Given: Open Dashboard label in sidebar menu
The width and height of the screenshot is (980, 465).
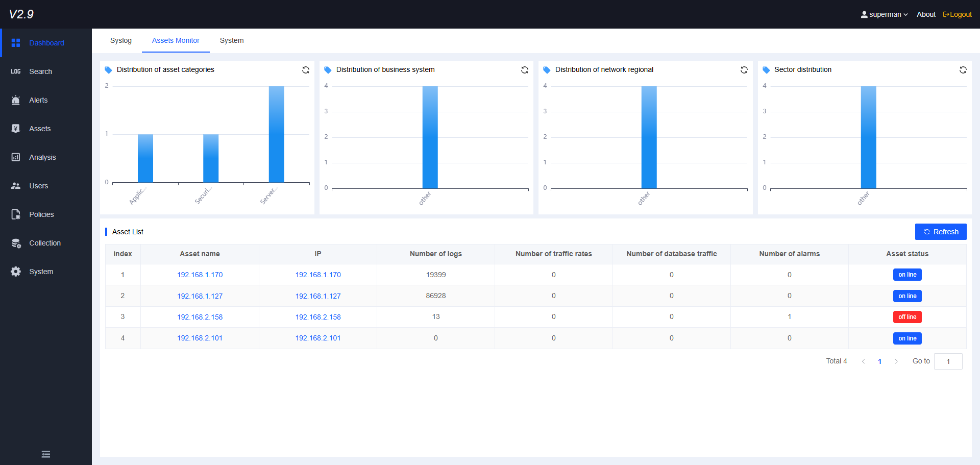Looking at the screenshot, I should (x=46, y=43).
